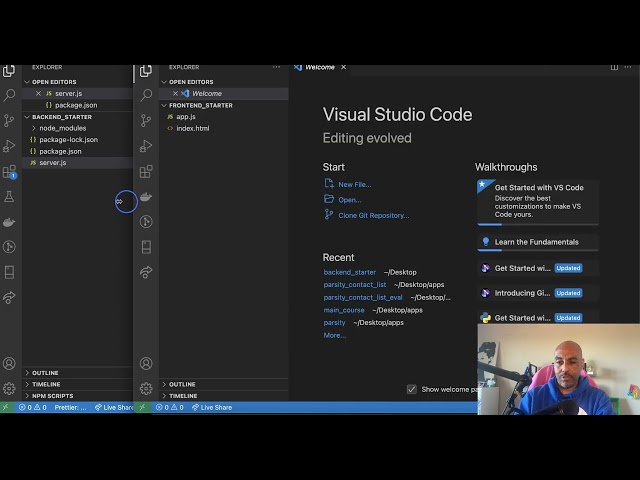Select server.js in BACKEND_STARTER tree

[78, 163]
